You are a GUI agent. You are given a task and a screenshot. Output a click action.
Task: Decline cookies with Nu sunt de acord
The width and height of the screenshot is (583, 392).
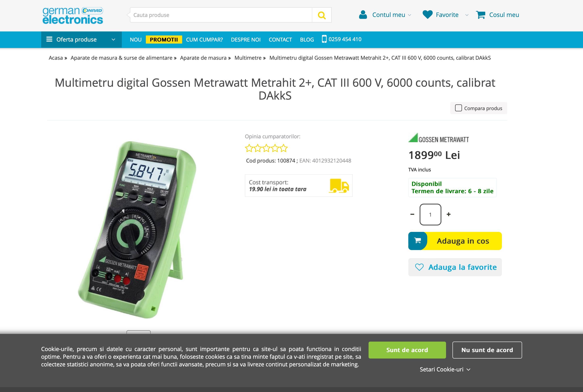(487, 350)
